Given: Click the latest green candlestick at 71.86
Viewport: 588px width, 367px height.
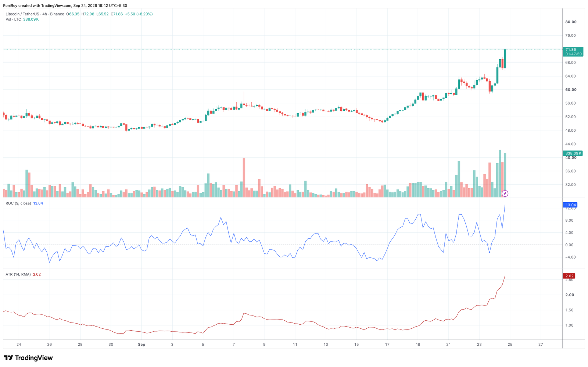Looking at the screenshot, I should (x=505, y=59).
